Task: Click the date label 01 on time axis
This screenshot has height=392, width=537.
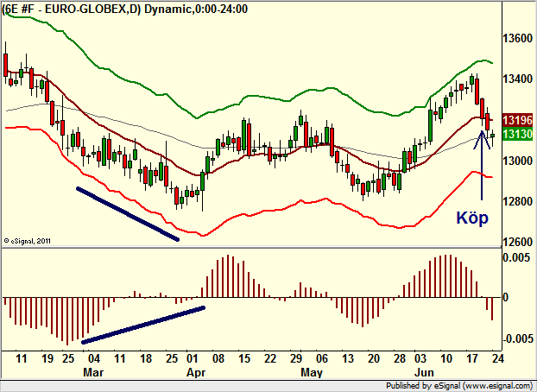Action: point(193,359)
